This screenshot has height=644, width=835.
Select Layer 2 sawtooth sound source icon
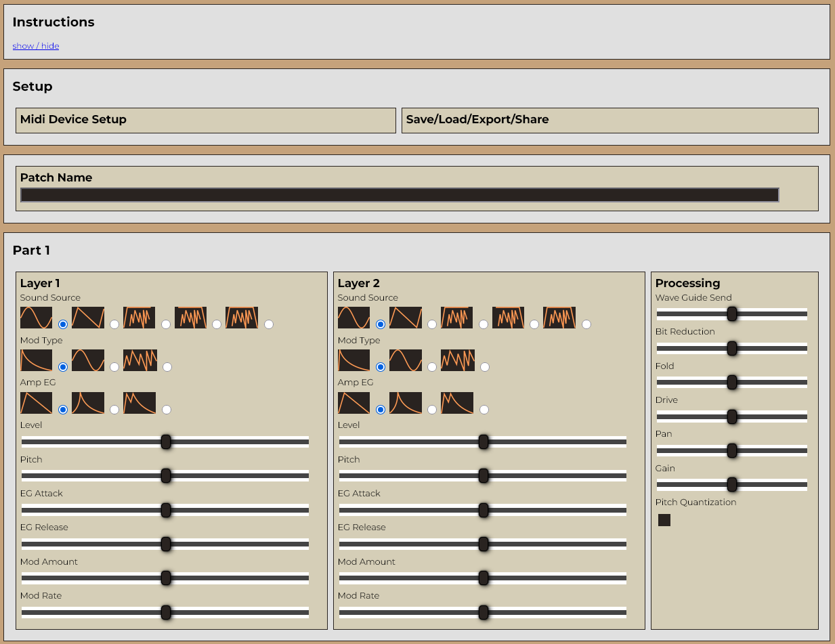click(x=406, y=318)
